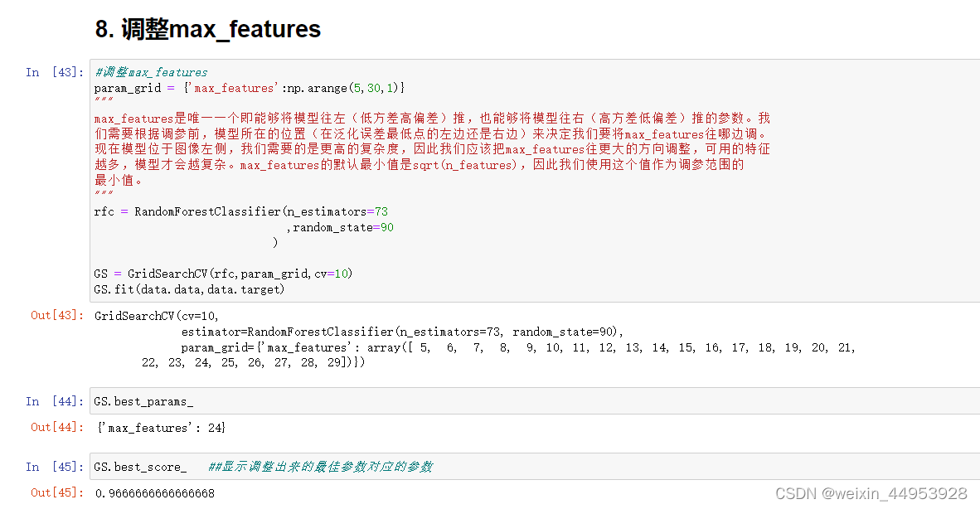Click the Out[43] prompt label

[57, 315]
